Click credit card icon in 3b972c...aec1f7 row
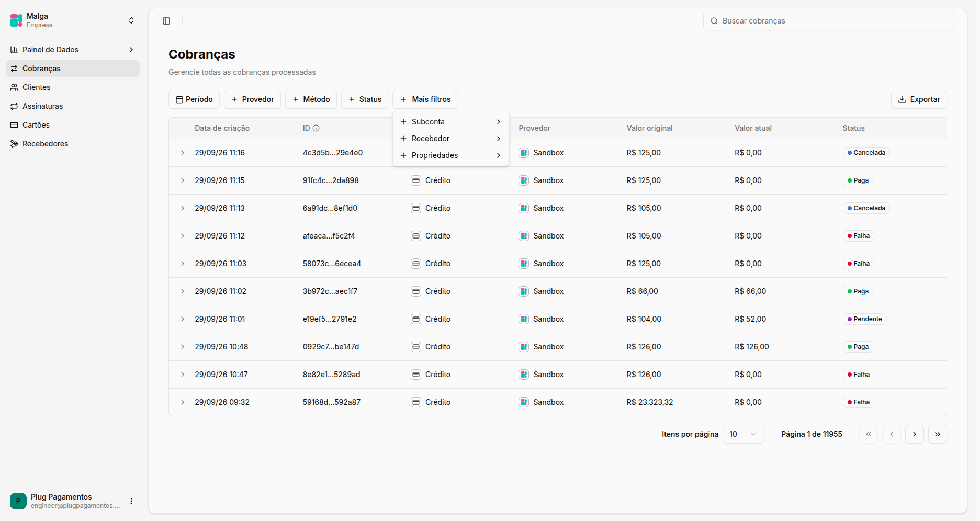 click(416, 291)
